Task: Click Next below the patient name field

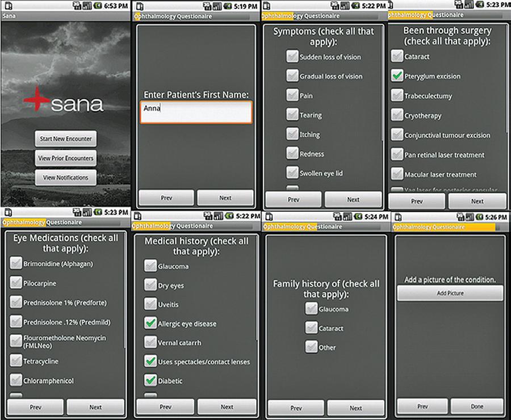Action: (225, 198)
